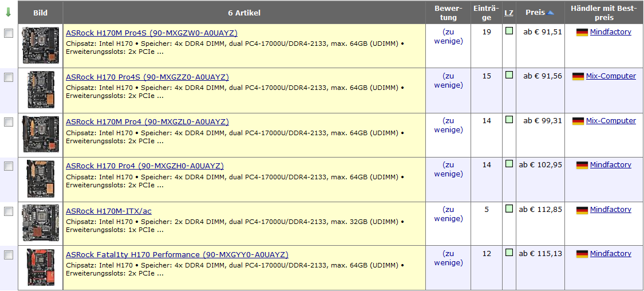Open the ASRock H170M-ITX/ac product link
This screenshot has height=291, width=644.
click(108, 211)
